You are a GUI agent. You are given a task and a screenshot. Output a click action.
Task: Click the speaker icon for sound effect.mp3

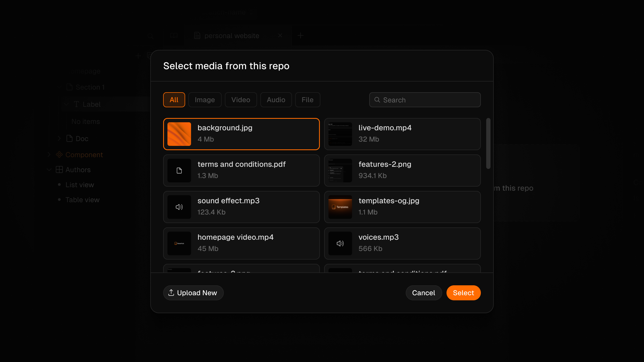(179, 207)
